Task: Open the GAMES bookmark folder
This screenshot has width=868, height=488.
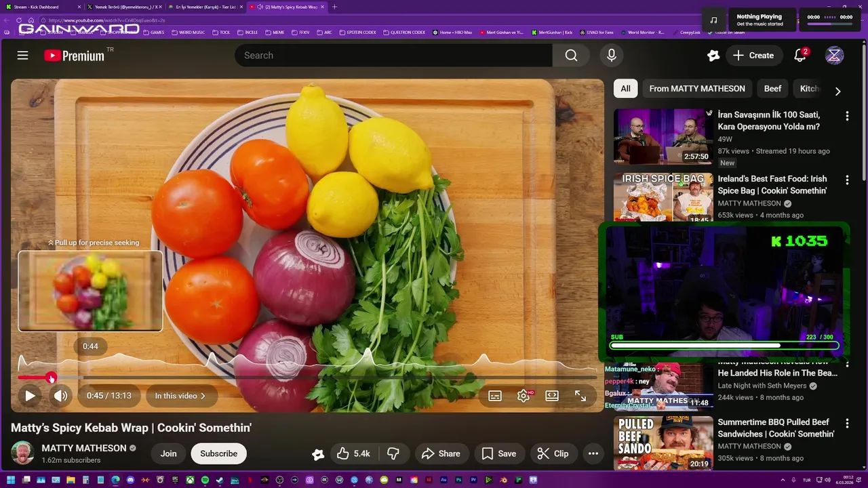Action: coord(153,32)
